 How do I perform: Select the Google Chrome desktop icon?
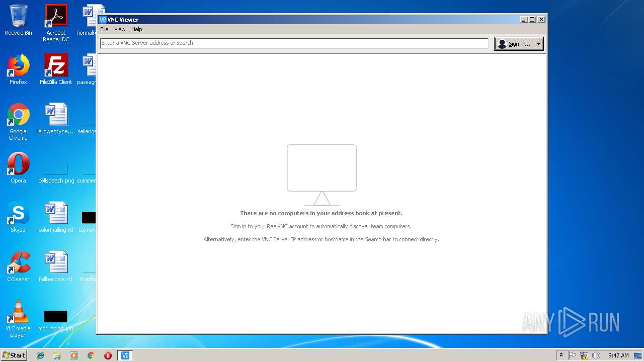pyautogui.click(x=18, y=122)
